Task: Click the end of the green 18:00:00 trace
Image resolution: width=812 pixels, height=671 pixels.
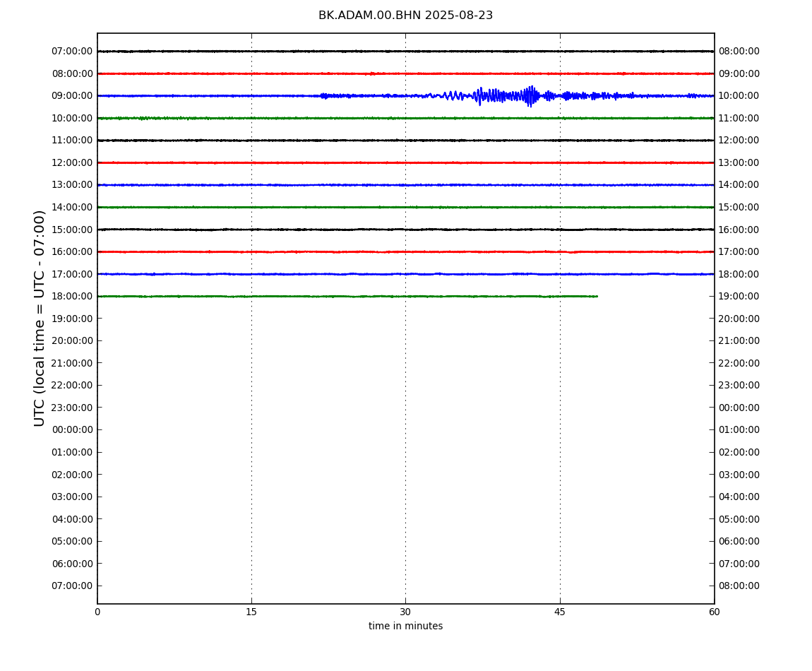Action: click(x=597, y=297)
